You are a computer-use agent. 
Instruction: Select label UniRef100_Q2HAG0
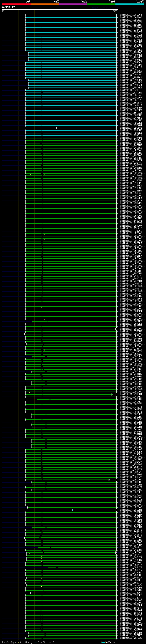pos(131,562)
